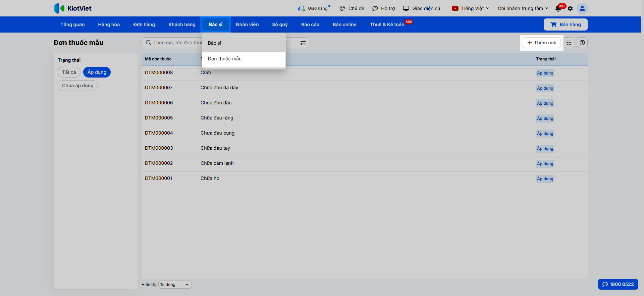Select the Chưa đau bụng row name

218,133
